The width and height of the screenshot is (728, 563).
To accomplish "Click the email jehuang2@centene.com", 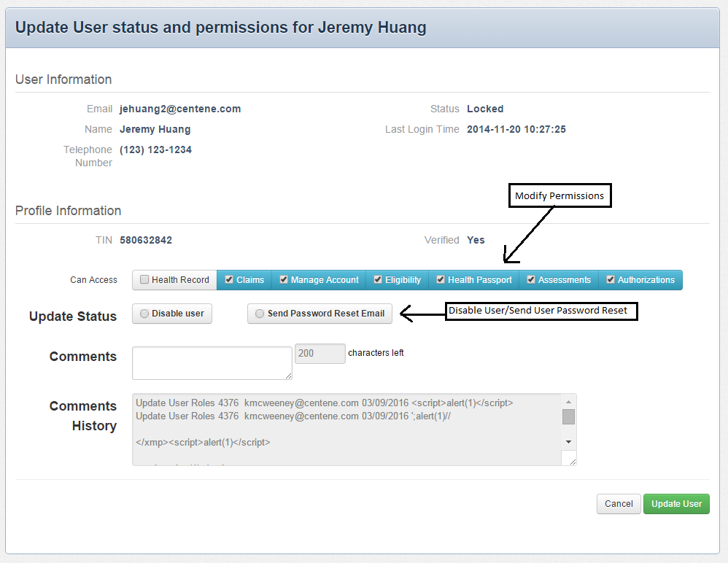I will click(180, 109).
